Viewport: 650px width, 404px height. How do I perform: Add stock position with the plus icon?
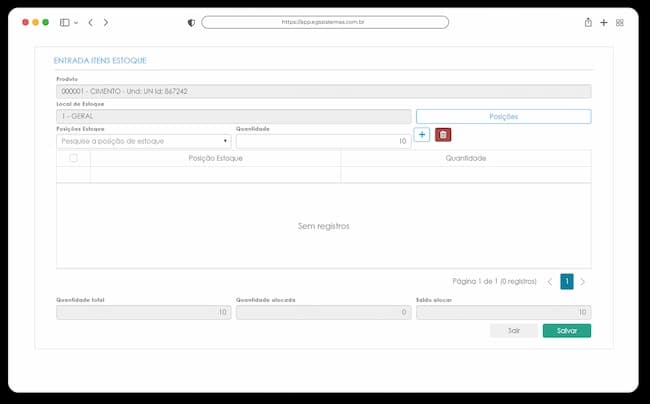pos(422,135)
